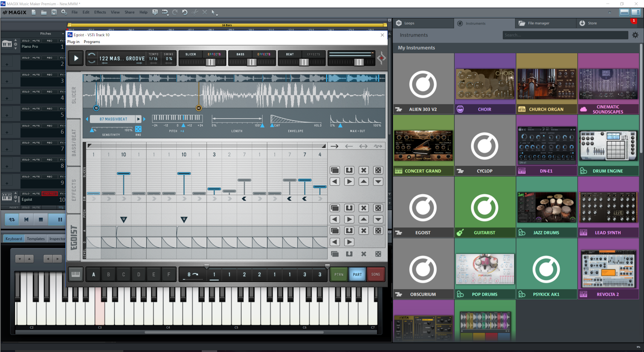Open a project using the folder icon
This screenshot has width=644, height=352.
[x=44, y=12]
